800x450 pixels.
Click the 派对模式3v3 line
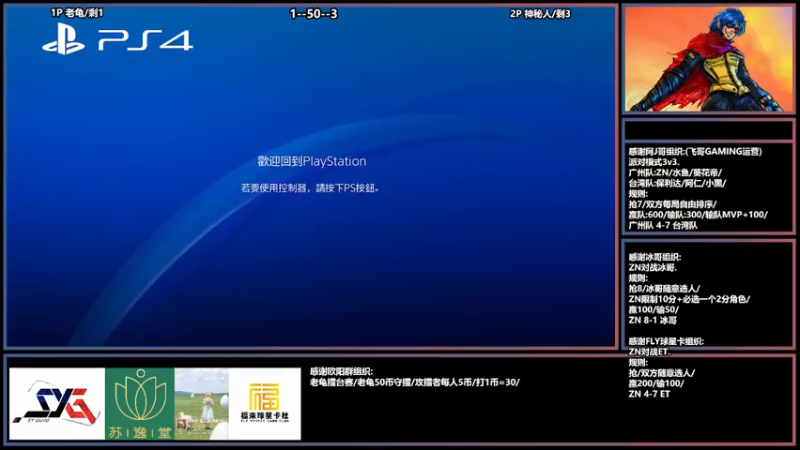coord(654,162)
